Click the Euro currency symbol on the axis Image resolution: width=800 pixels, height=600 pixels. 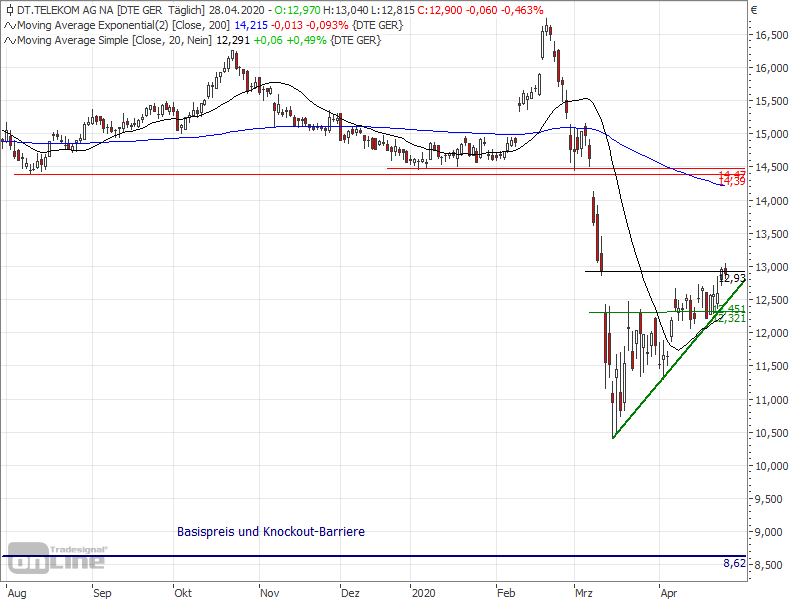(x=754, y=10)
